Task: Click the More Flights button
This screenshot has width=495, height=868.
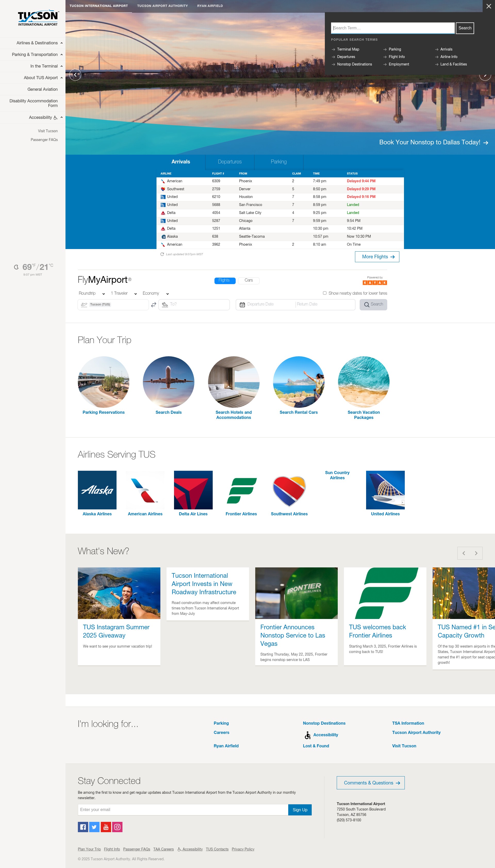Action: [x=377, y=257]
